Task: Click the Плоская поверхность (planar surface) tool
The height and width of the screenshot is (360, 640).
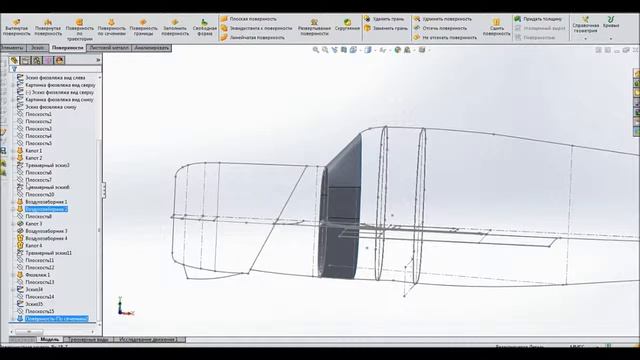Action: 249,19
